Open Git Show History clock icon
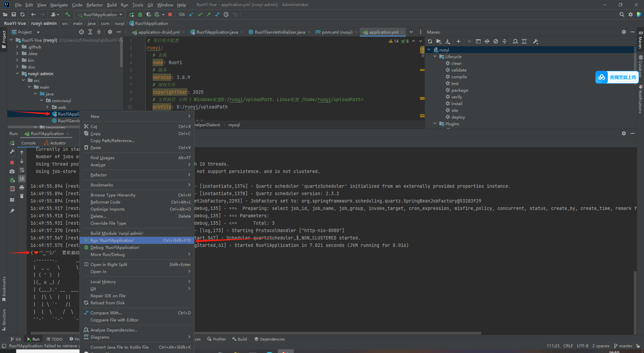644x353 pixels. (x=226, y=14)
